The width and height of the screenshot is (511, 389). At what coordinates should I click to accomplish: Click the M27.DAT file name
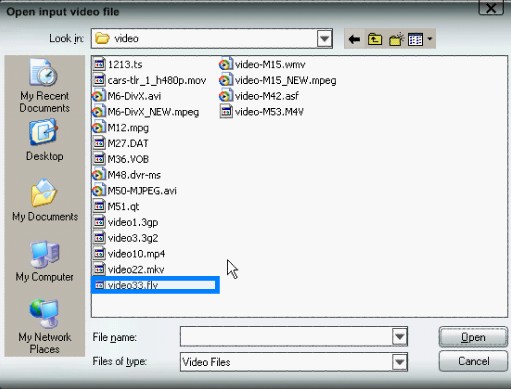click(128, 143)
